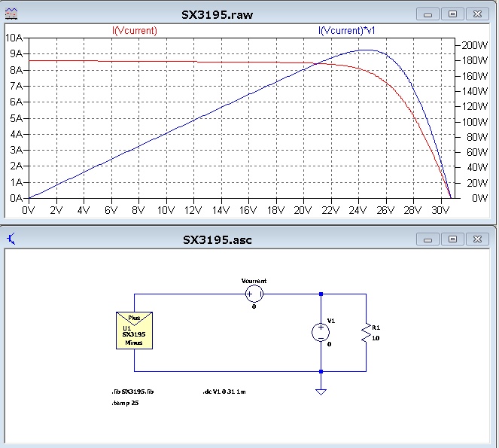
Task: Click the Minus pin on U1
Action: pos(134,343)
